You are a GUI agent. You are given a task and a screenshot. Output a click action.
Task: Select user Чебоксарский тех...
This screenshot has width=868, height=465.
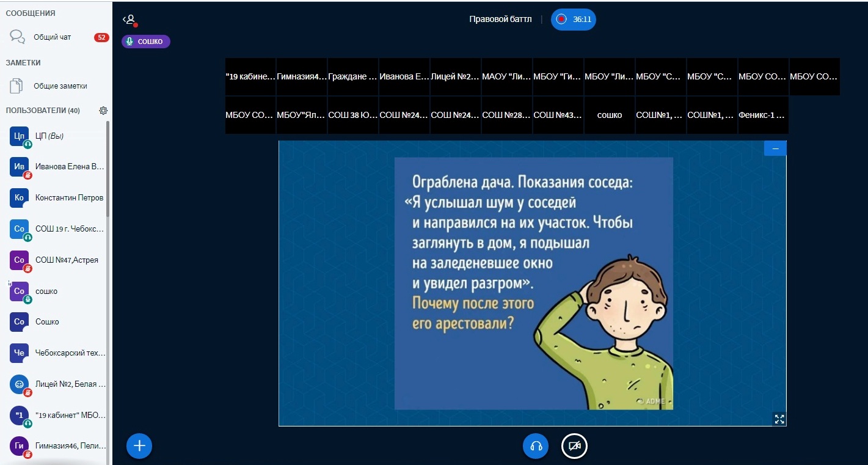(56, 353)
